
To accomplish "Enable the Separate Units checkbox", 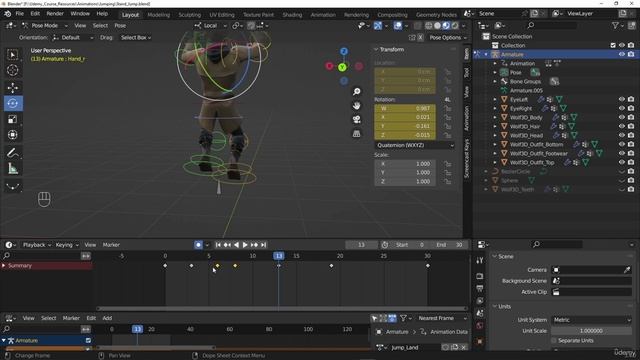I will (554, 340).
